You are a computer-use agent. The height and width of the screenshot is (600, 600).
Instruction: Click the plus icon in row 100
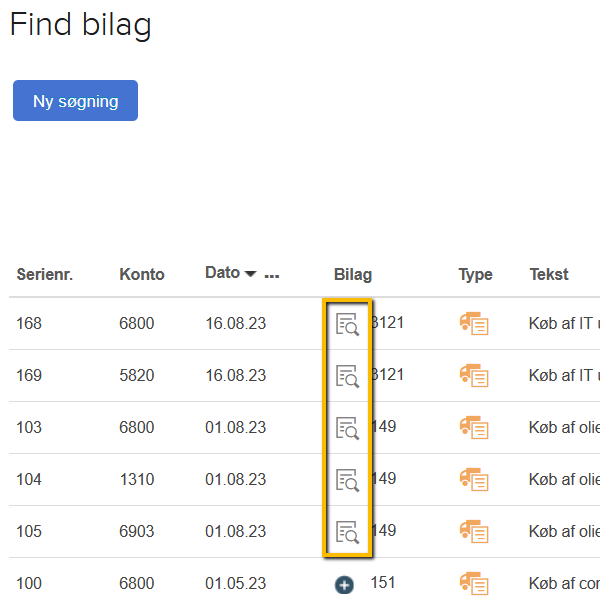tap(344, 584)
